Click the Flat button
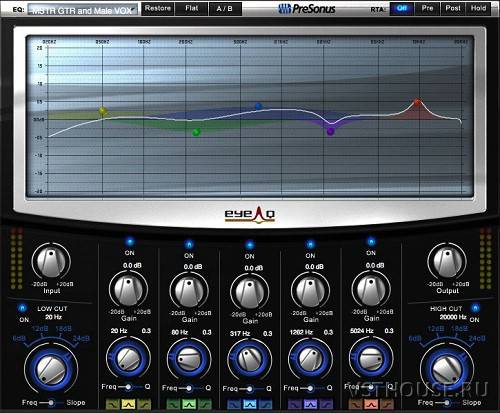 [x=192, y=8]
